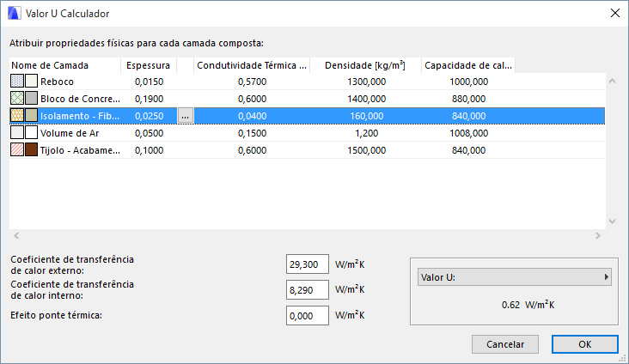
Task: Click the external heat transfer coefficient field
Action: tap(308, 264)
